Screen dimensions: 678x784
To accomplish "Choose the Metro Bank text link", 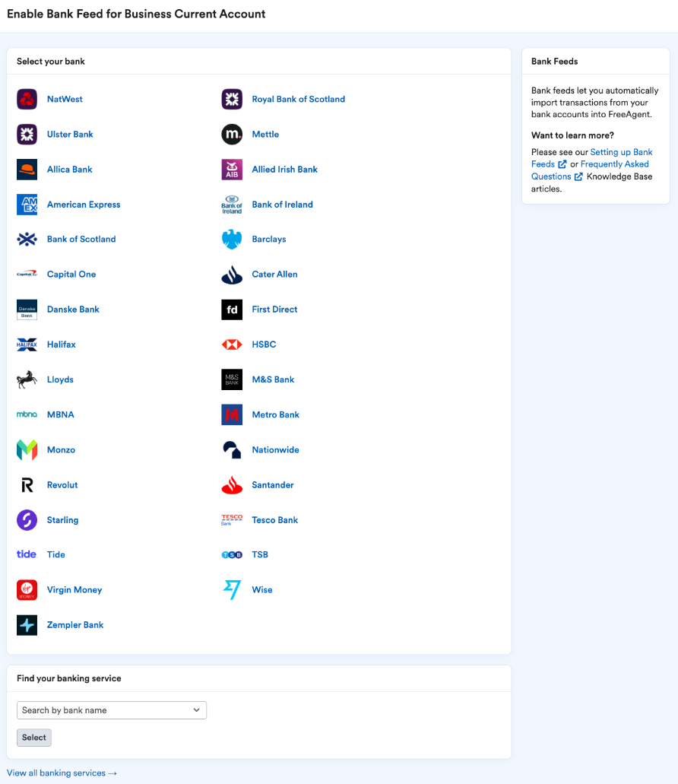I will tap(275, 414).
